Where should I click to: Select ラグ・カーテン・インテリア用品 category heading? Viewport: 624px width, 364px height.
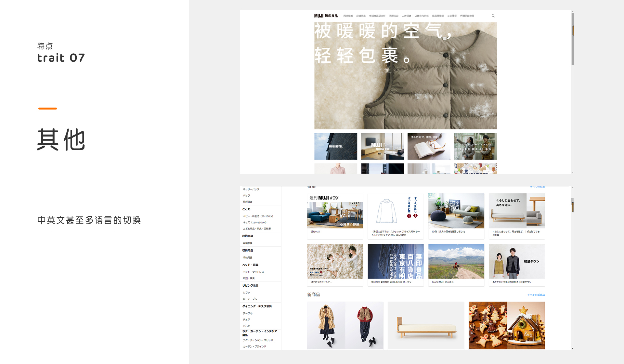pos(260,333)
